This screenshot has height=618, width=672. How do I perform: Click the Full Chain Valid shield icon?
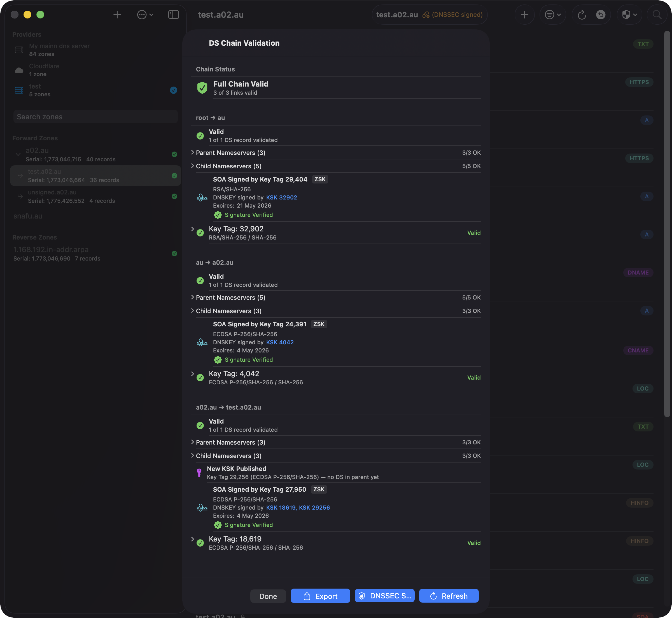[x=202, y=88]
